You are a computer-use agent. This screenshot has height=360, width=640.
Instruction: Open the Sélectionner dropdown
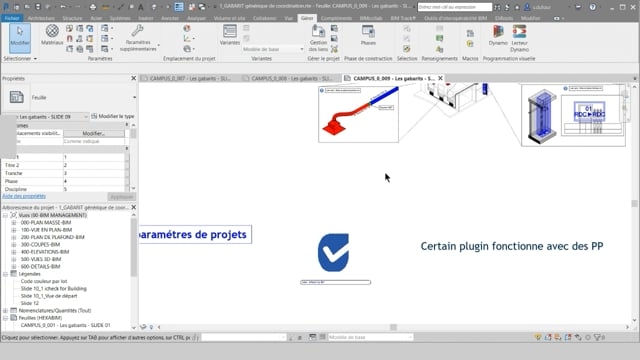(x=20, y=59)
